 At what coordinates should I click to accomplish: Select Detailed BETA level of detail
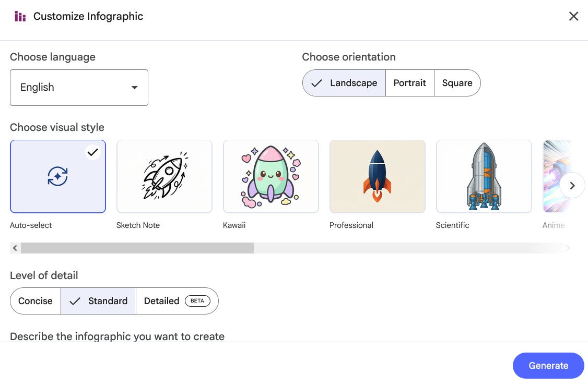177,301
